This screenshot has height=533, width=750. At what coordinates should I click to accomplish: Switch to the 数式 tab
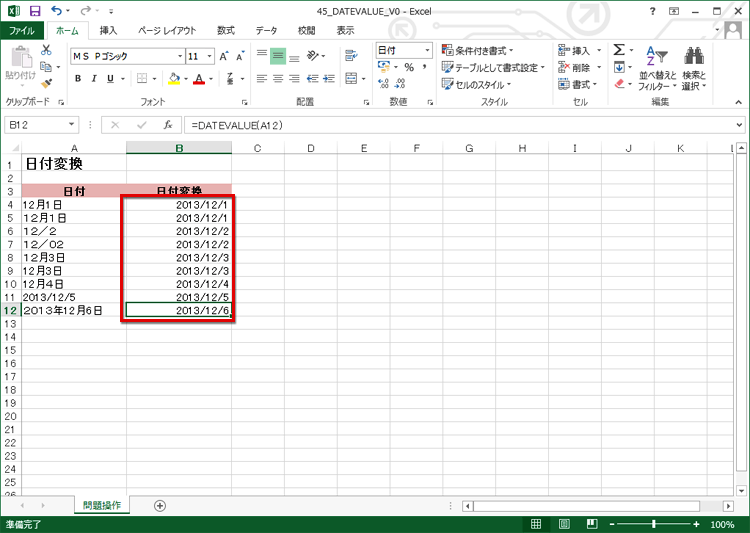pyautogui.click(x=226, y=31)
